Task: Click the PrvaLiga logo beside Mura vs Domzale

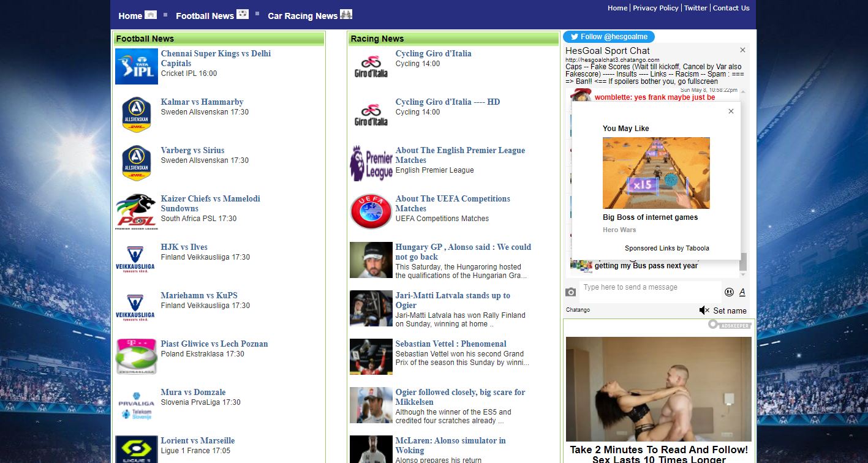Action: [x=137, y=405]
